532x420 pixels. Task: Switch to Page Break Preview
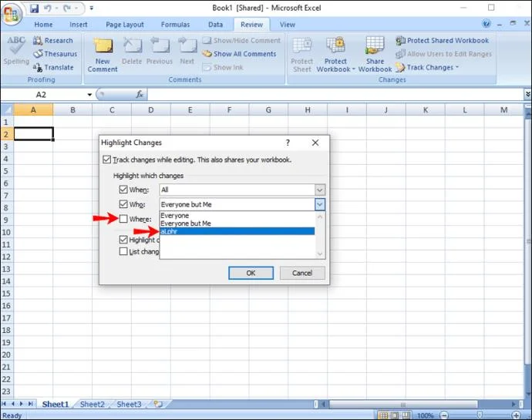point(406,415)
